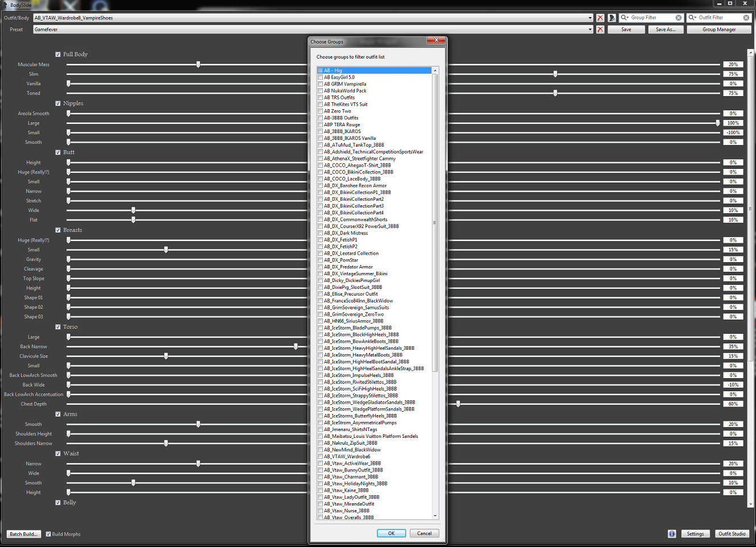Delete the Gamefever preset with the red X

click(x=600, y=30)
